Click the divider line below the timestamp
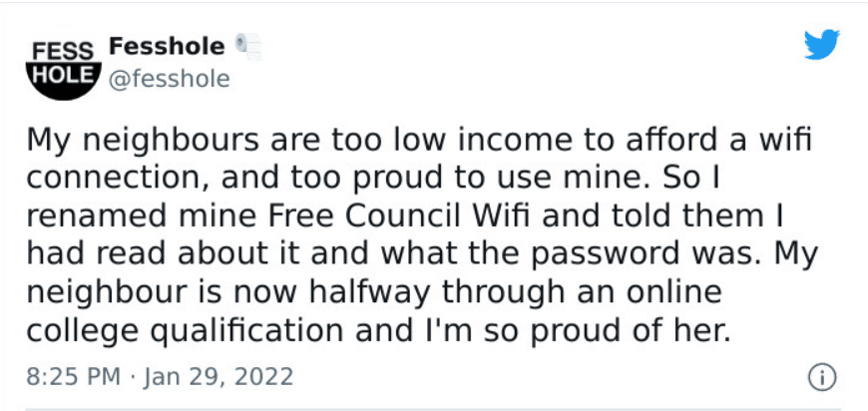Screen dimensions: 868x411 click(x=433, y=410)
